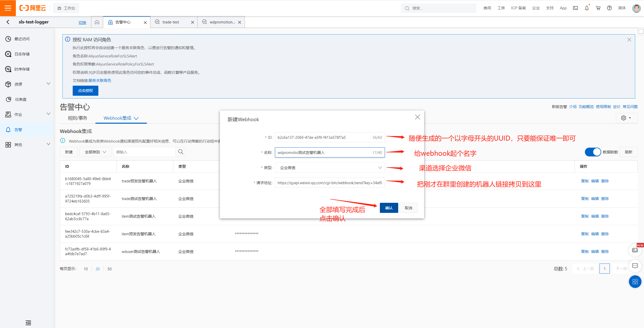Open the gear settings dropdown
Image resolution: width=644 pixels, height=328 pixels.
click(626, 118)
